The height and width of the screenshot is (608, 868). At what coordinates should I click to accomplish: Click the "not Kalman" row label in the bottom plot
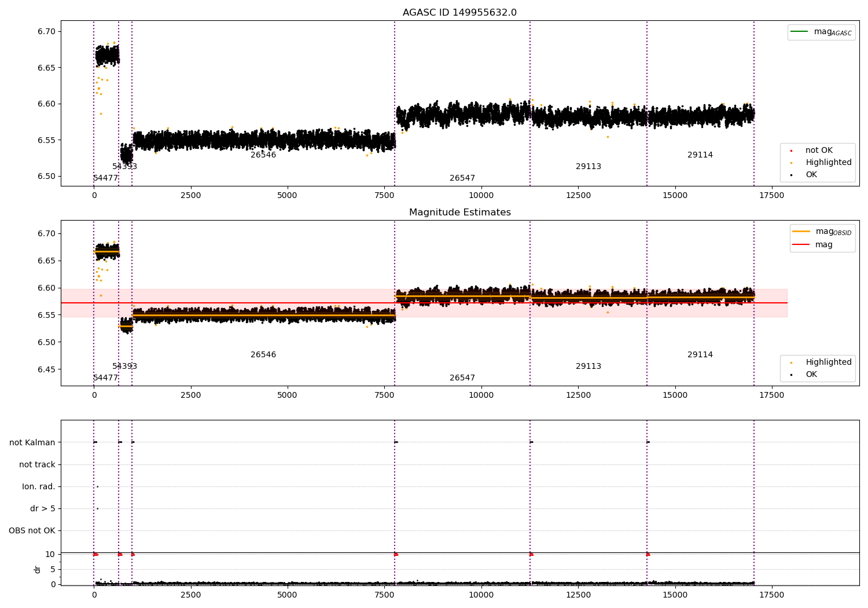pos(32,443)
